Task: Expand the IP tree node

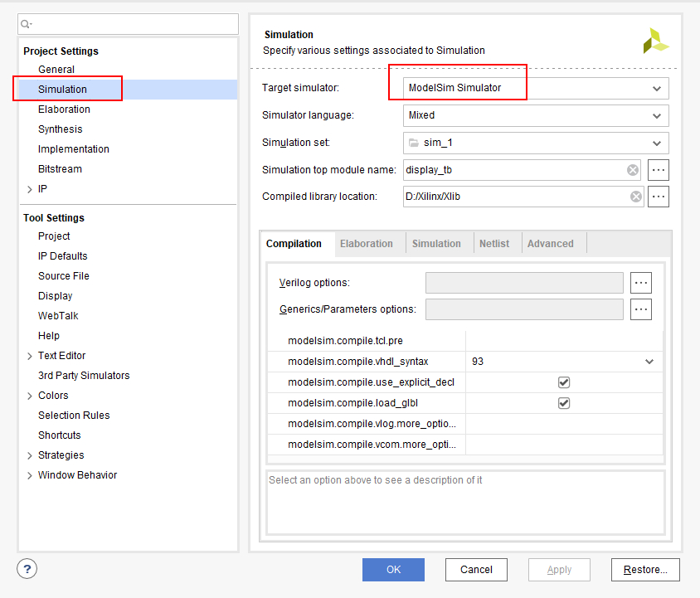Action: point(30,189)
